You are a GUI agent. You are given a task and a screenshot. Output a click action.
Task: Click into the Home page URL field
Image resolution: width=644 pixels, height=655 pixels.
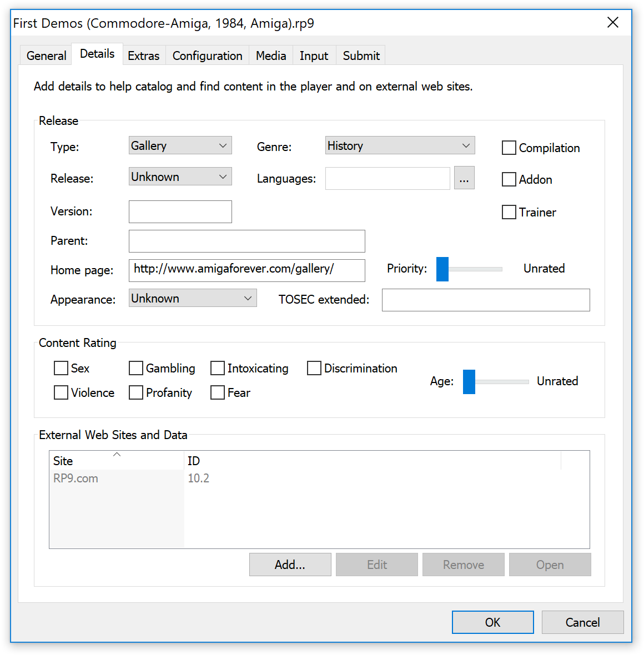[246, 270]
